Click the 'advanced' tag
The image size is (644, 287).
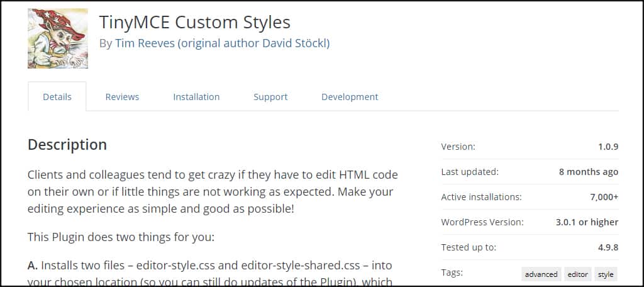click(541, 274)
